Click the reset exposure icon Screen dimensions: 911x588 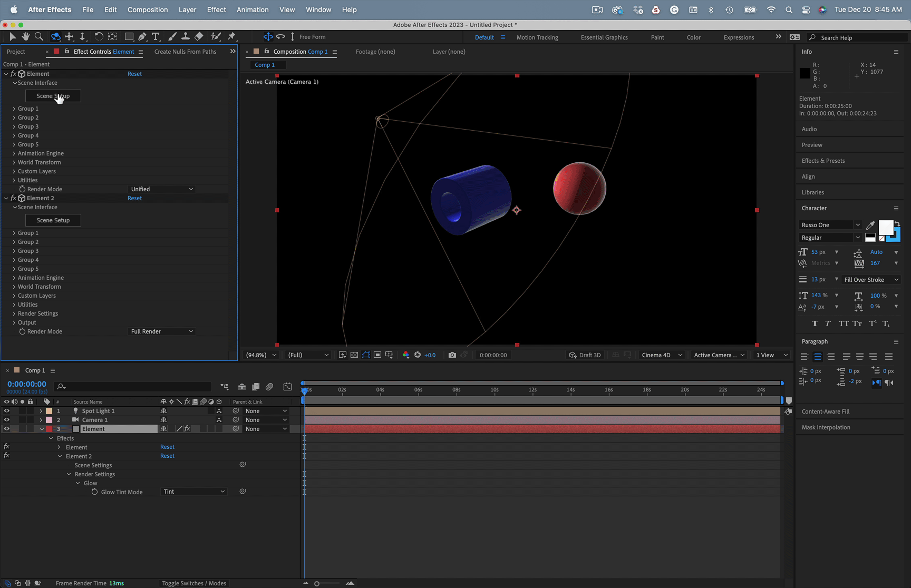(418, 355)
